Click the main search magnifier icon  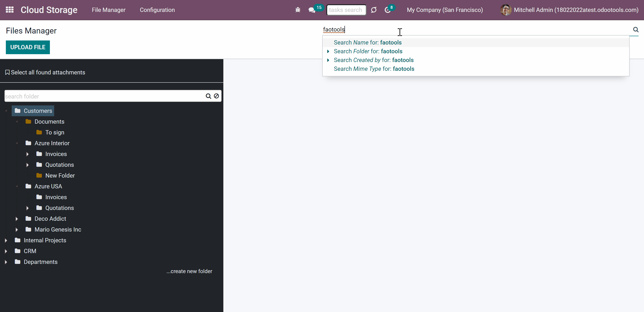[x=635, y=29]
